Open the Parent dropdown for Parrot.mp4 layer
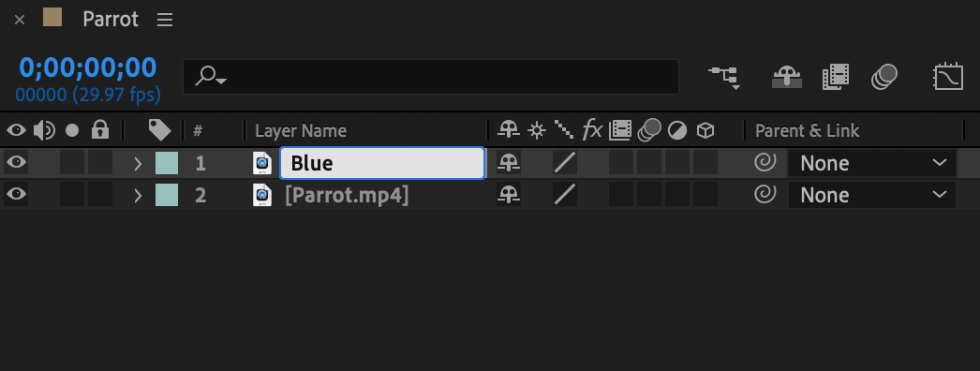The image size is (980, 371). pos(872,195)
